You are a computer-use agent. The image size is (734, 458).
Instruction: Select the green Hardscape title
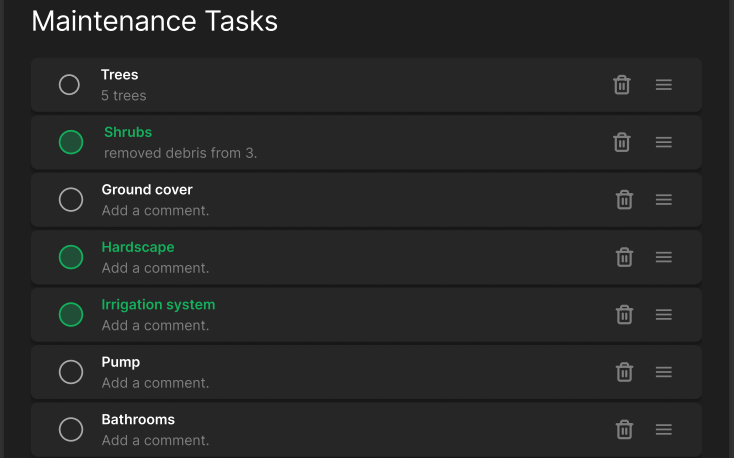click(138, 247)
